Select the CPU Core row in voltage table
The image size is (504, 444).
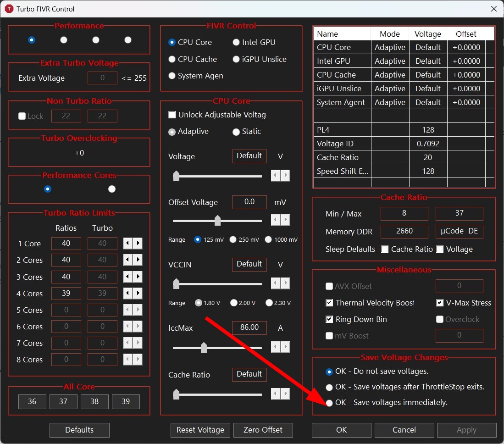coord(404,47)
